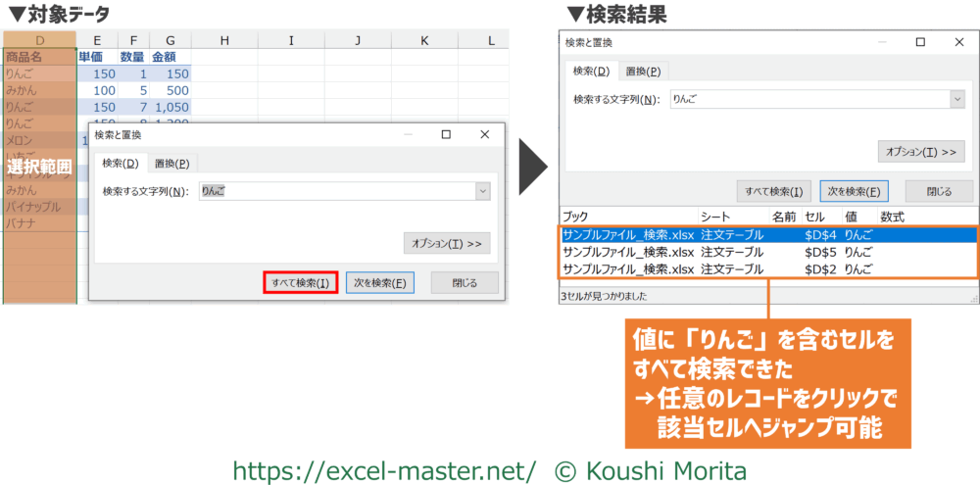This screenshot has height=485, width=980.
Task: Click 閉じる in the results dialog
Action: pos(940,191)
